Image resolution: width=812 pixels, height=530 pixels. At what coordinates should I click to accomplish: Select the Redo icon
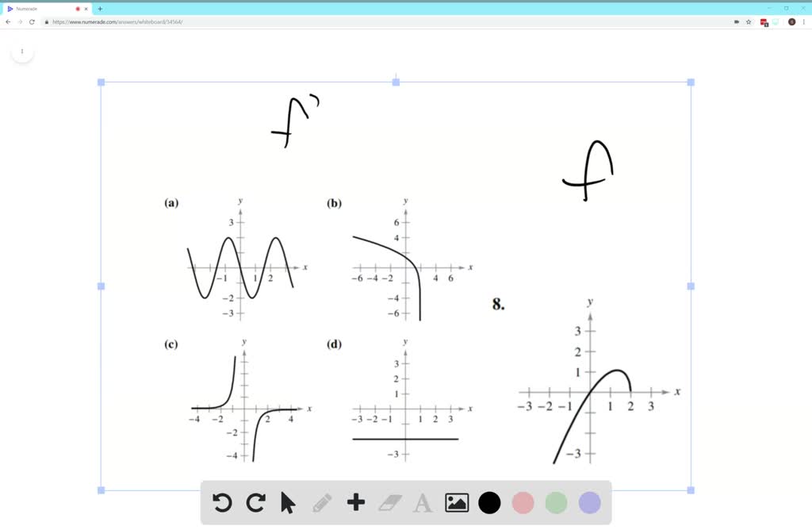pos(255,503)
